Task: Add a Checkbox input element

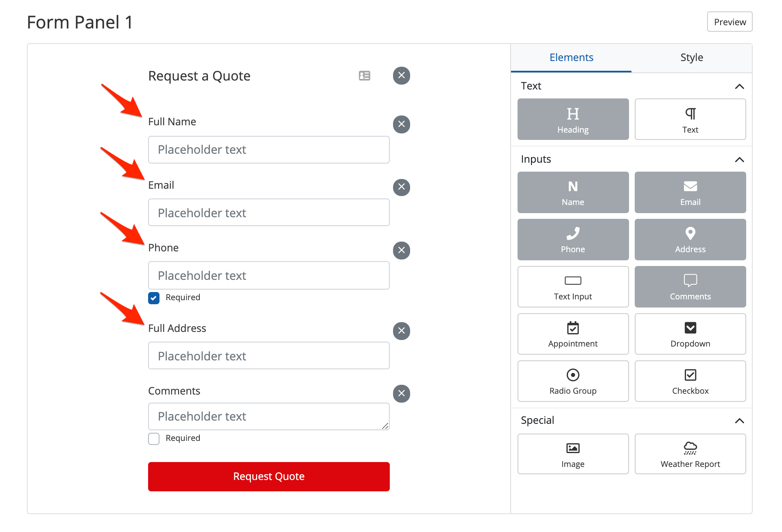Action: click(690, 381)
